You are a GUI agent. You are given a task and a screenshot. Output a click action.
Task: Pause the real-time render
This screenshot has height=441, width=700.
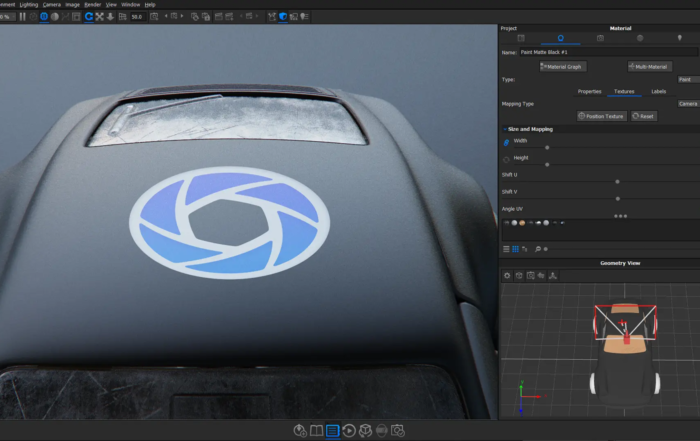[x=22, y=17]
